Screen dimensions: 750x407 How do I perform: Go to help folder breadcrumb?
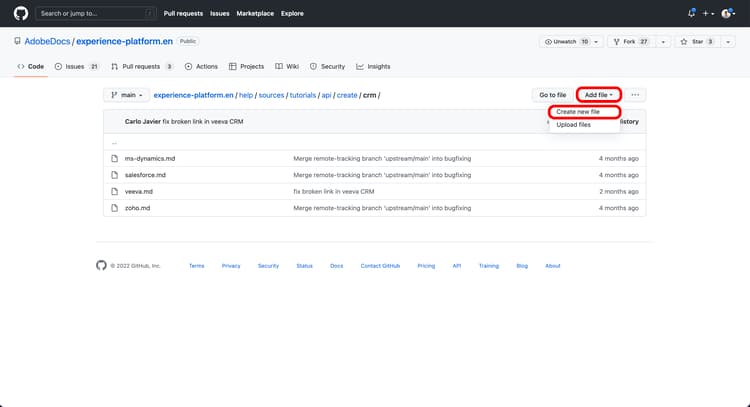246,95
